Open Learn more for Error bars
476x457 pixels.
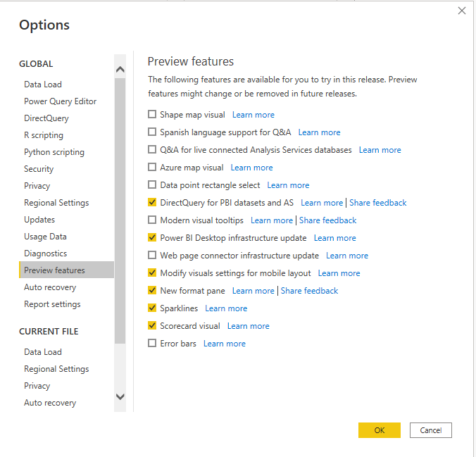pos(225,344)
